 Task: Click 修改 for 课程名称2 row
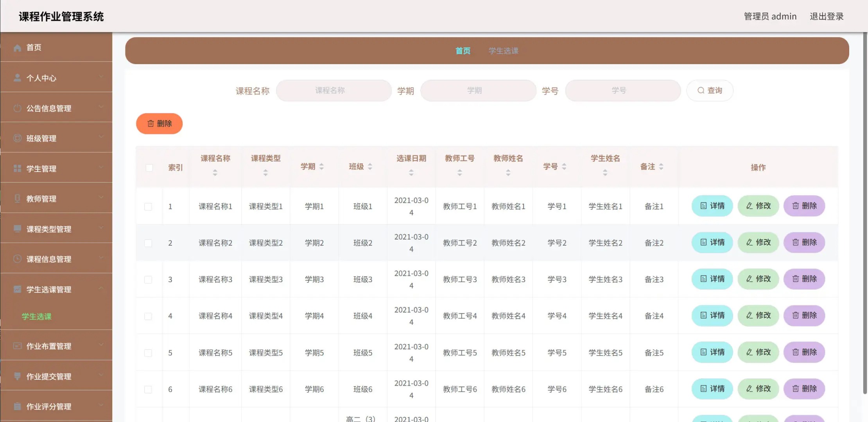(x=758, y=242)
